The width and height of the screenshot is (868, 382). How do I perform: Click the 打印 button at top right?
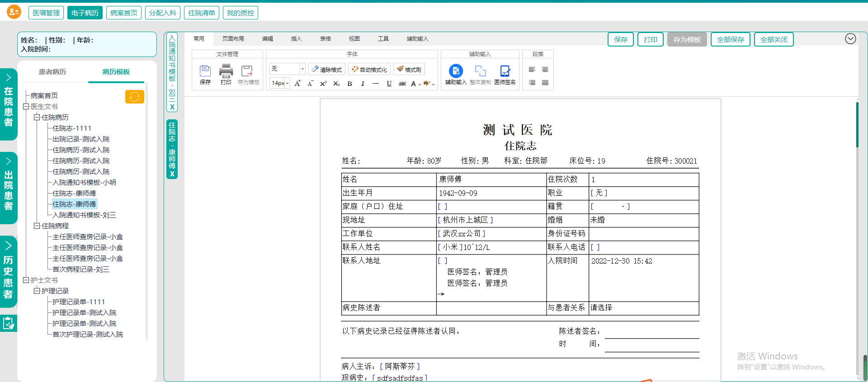coord(651,40)
